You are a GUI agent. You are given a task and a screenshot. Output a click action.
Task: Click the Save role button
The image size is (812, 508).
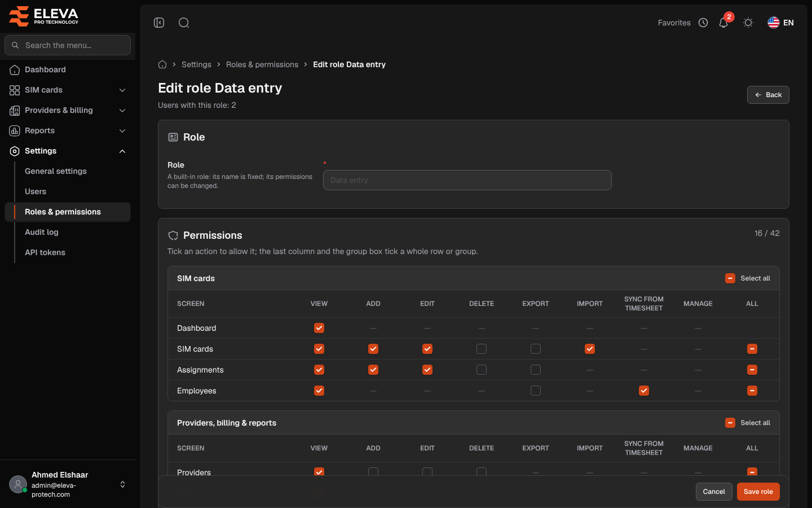coord(758,492)
